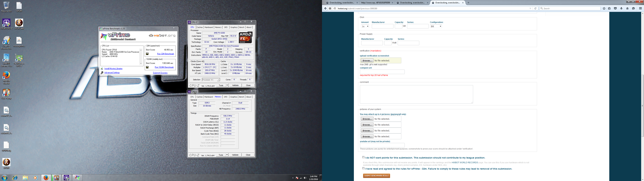The width and height of the screenshot is (644, 181).
Task: Reload the hwbot page in Firefox
Action: (535, 9)
